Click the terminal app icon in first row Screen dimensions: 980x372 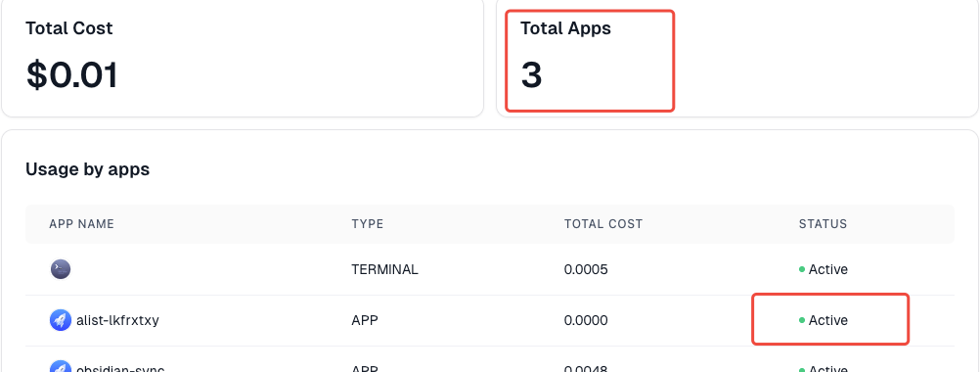pos(61,269)
